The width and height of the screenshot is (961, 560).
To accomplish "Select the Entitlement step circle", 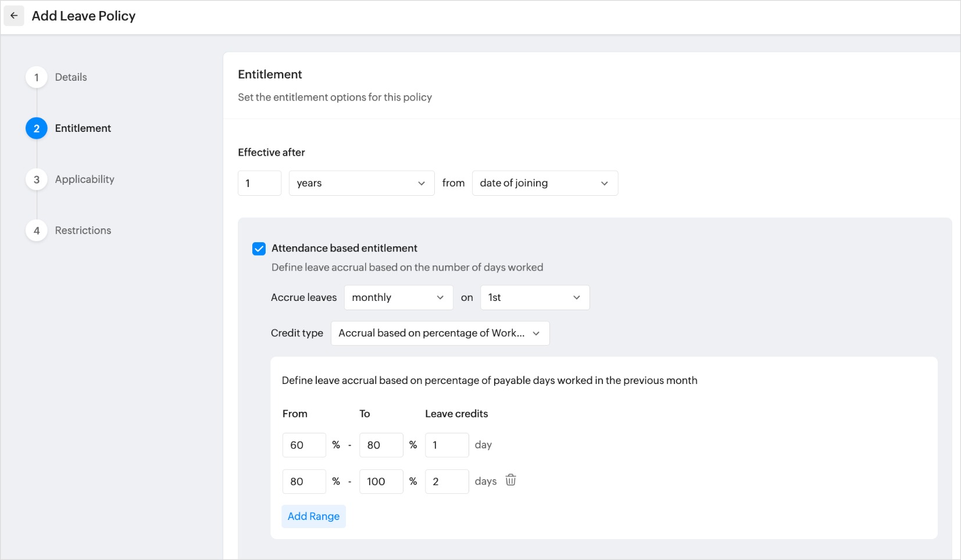I will point(37,128).
